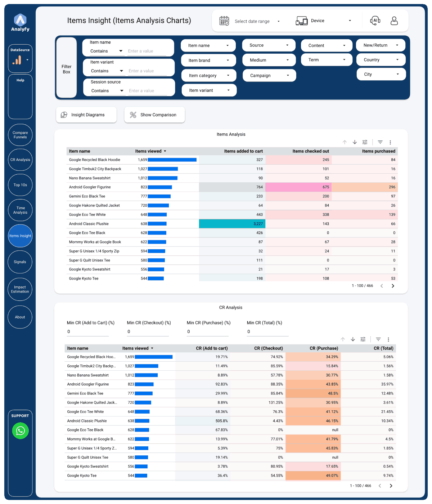Click the Filter Box button
The width and height of the screenshot is (432, 504).
(x=67, y=67)
